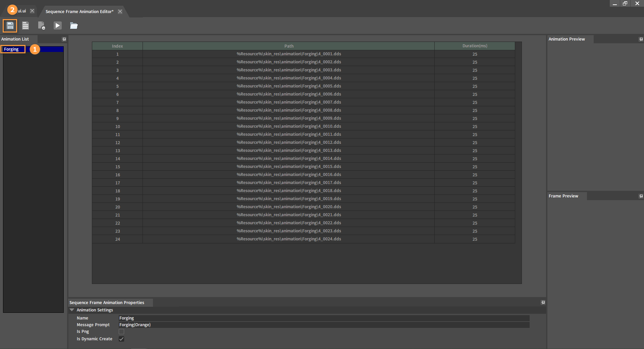Select the Animation List panel title

pos(15,39)
